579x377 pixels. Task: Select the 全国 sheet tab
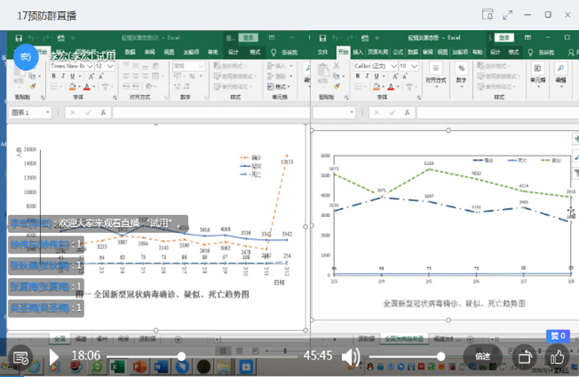pyautogui.click(x=60, y=339)
